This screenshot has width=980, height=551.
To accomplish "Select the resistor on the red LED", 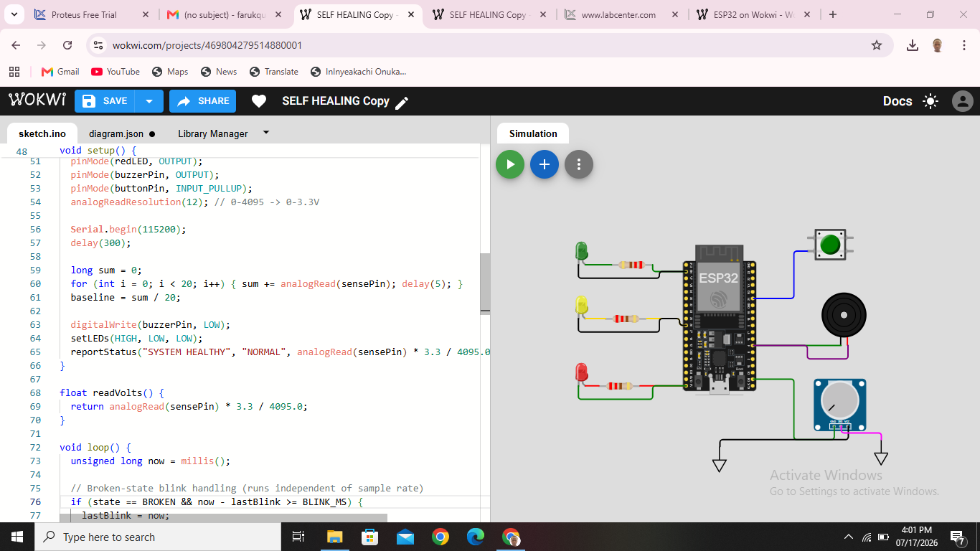I will (621, 386).
